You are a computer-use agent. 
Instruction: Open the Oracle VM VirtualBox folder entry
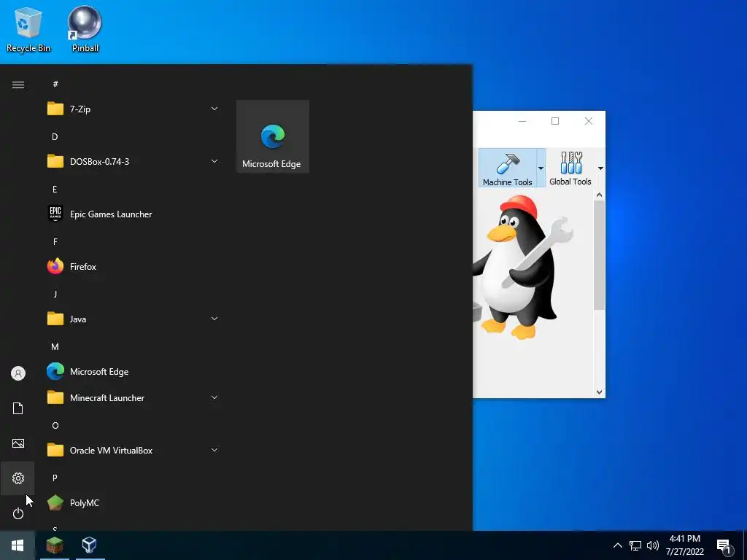tap(133, 450)
